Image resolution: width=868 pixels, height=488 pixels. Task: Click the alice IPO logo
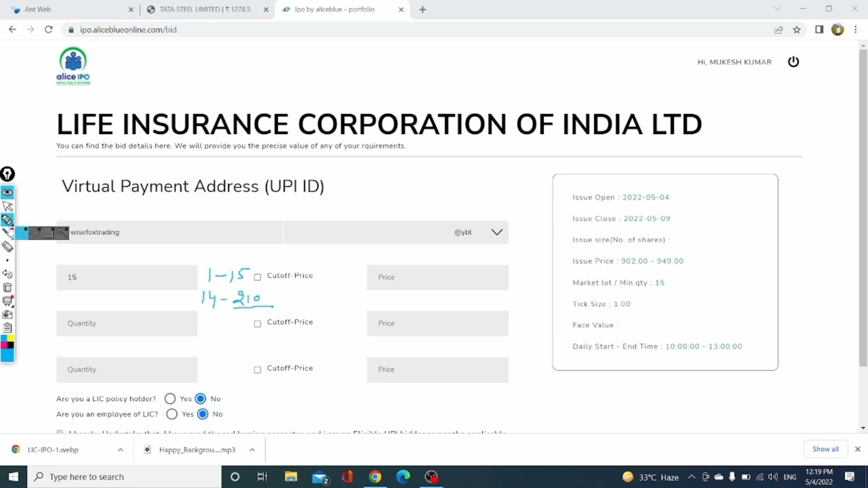[x=73, y=66]
